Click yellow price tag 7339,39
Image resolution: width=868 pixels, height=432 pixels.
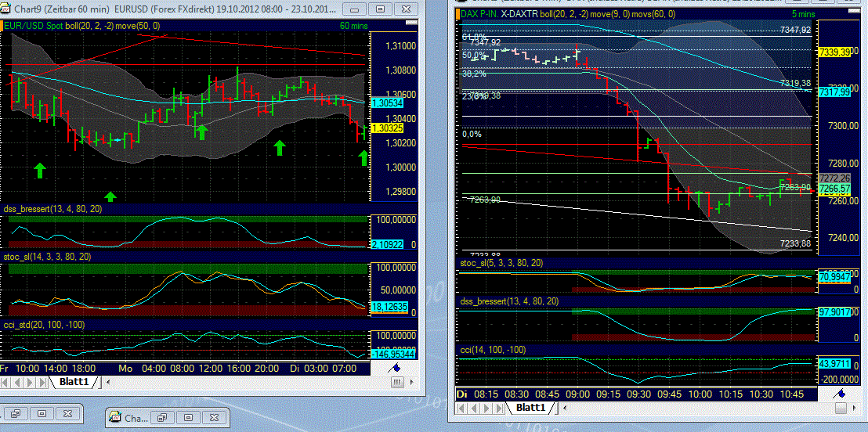click(x=834, y=52)
